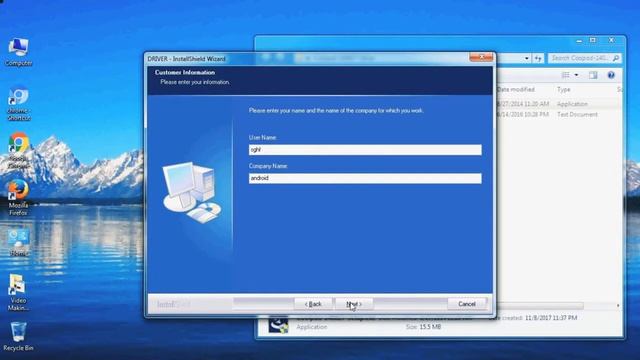Click the User Name input field

365,150
